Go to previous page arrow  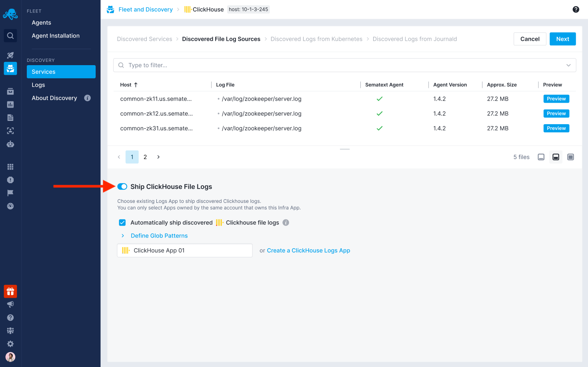(119, 157)
